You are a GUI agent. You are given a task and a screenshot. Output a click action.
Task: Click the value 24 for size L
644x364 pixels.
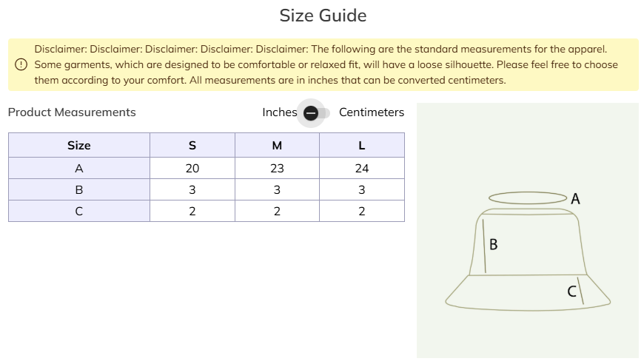[362, 168]
